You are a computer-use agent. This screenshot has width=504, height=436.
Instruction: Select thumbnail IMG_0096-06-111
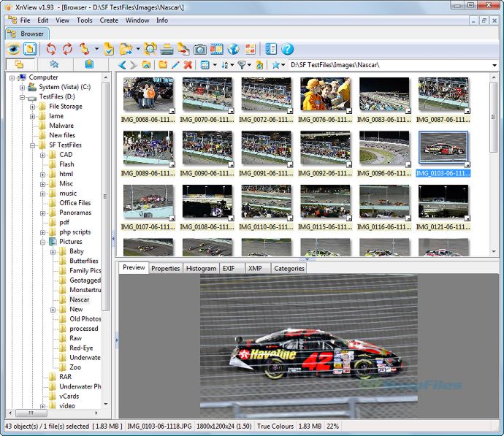384,153
